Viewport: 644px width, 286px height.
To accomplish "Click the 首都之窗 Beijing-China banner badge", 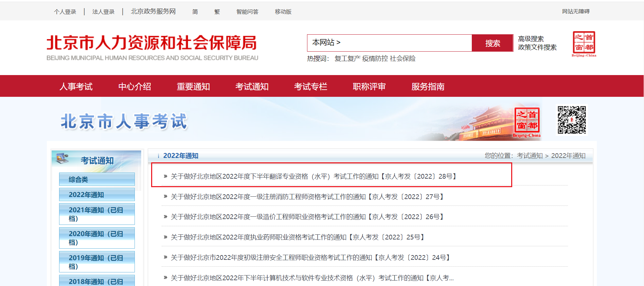I will [x=526, y=122].
